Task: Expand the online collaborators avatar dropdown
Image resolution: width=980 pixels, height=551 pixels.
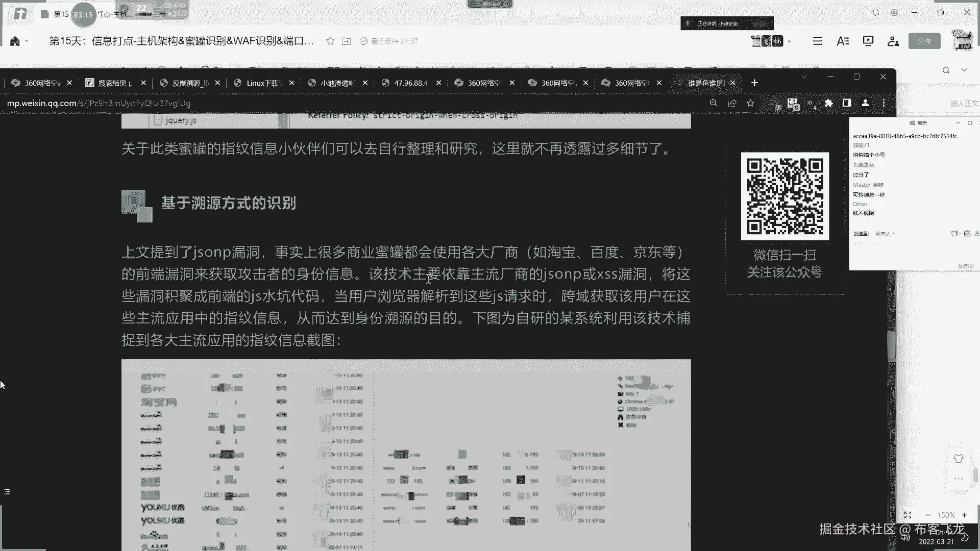Action: tap(790, 41)
